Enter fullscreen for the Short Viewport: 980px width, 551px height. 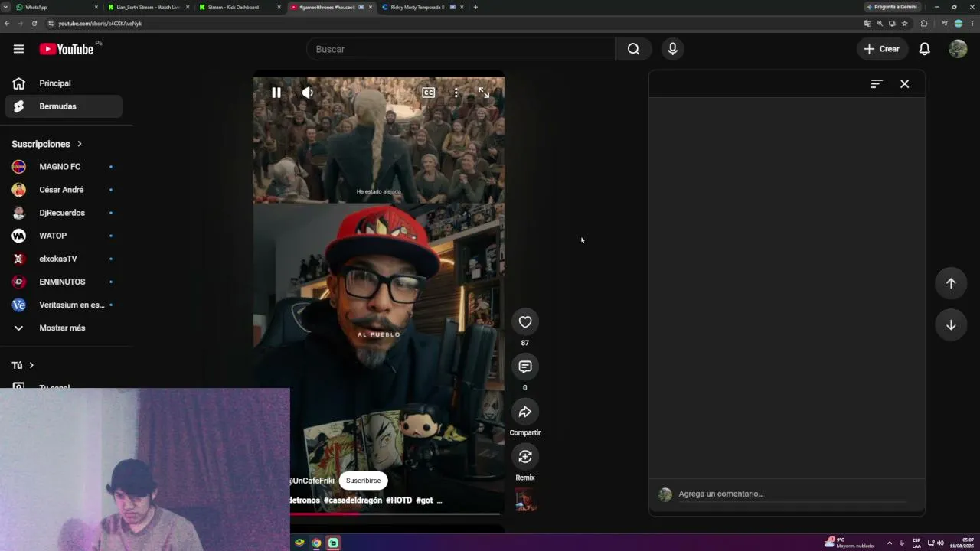(484, 93)
